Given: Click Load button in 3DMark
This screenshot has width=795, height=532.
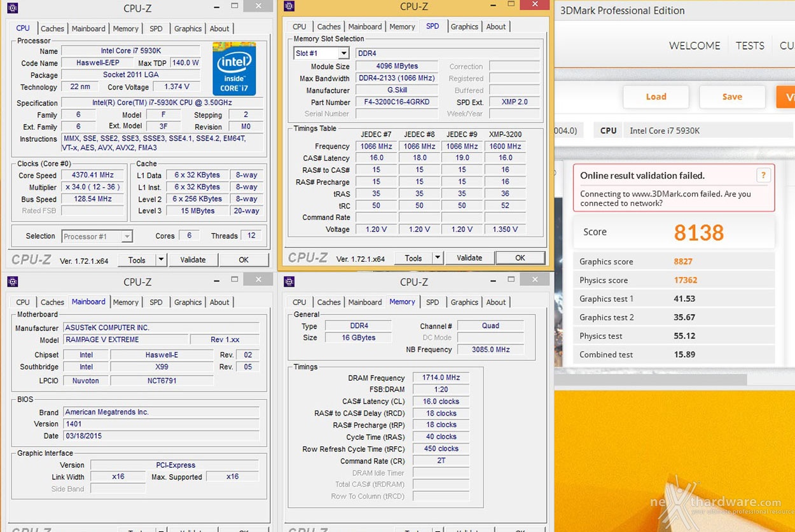Looking at the screenshot, I should click(656, 97).
